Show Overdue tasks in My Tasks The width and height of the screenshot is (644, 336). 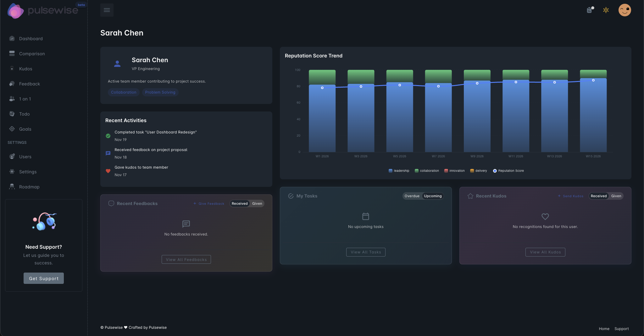point(412,196)
